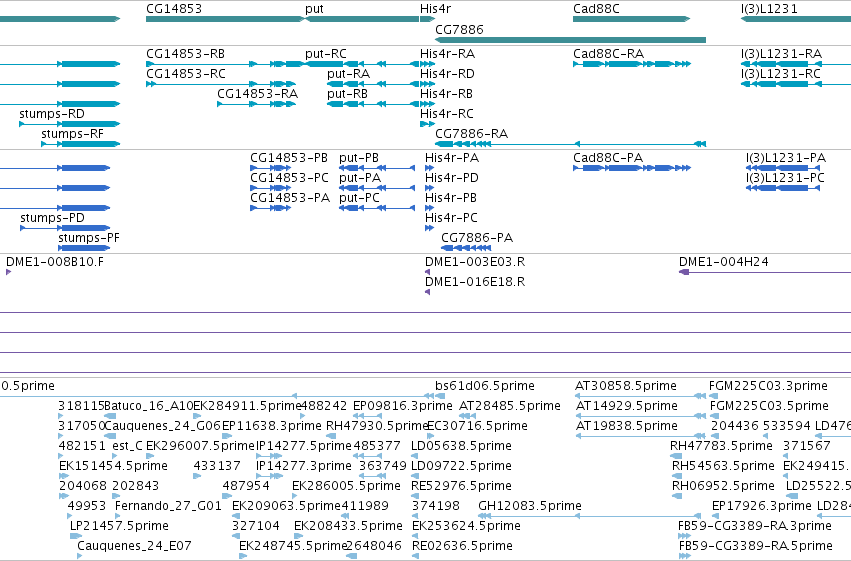Select protein CG14853-PA
The image size is (851, 561).
click(x=270, y=208)
